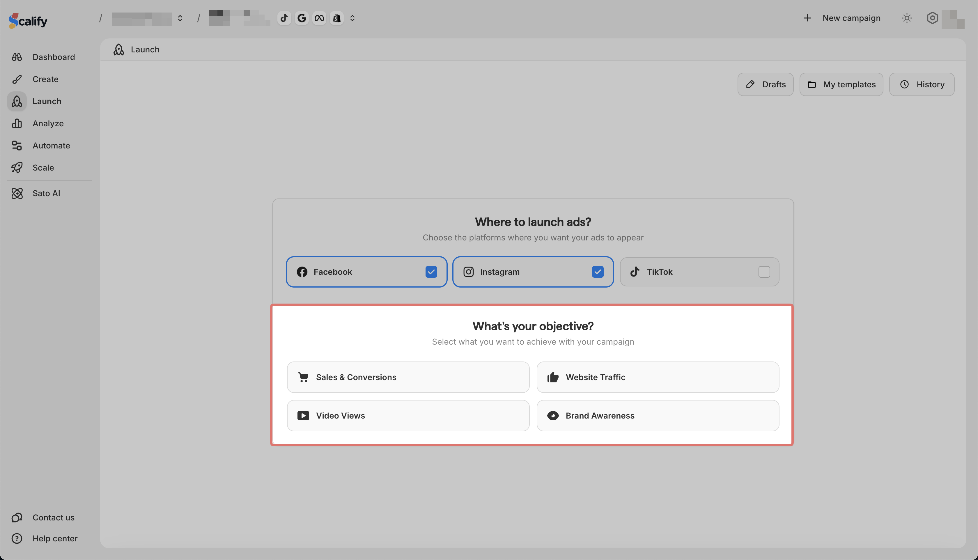Click the Meta icon in top bar
The height and width of the screenshot is (560, 978).
point(319,18)
